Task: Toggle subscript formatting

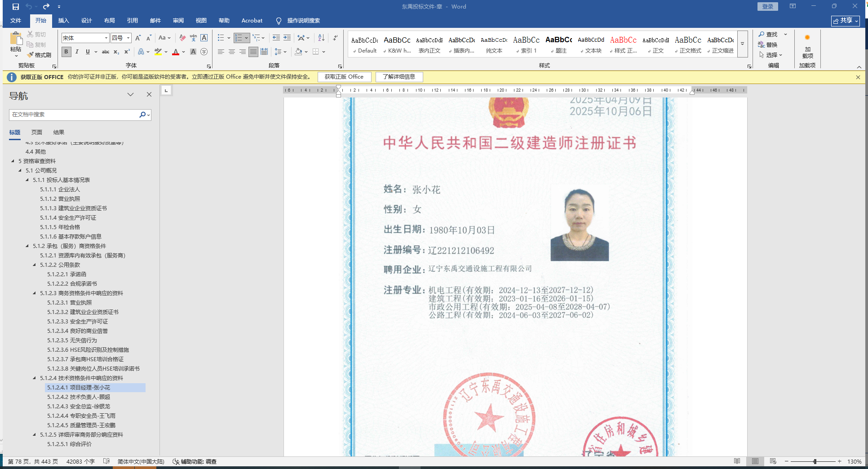Action: [x=116, y=52]
